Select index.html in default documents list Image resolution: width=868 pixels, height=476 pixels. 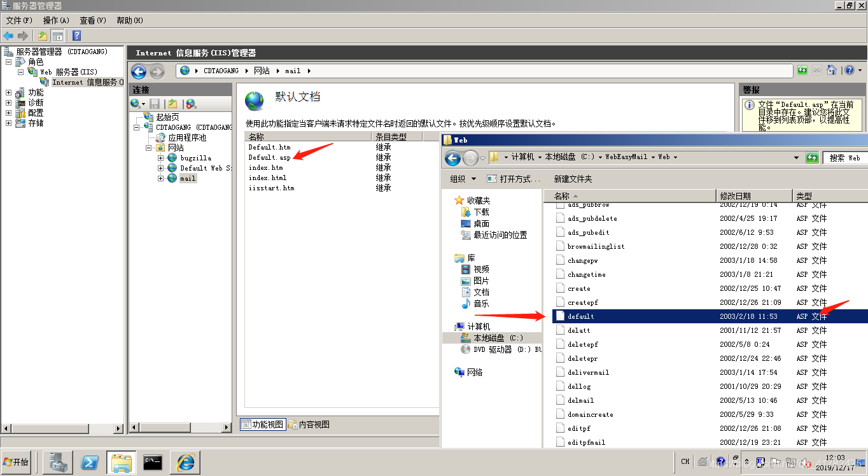[267, 178]
